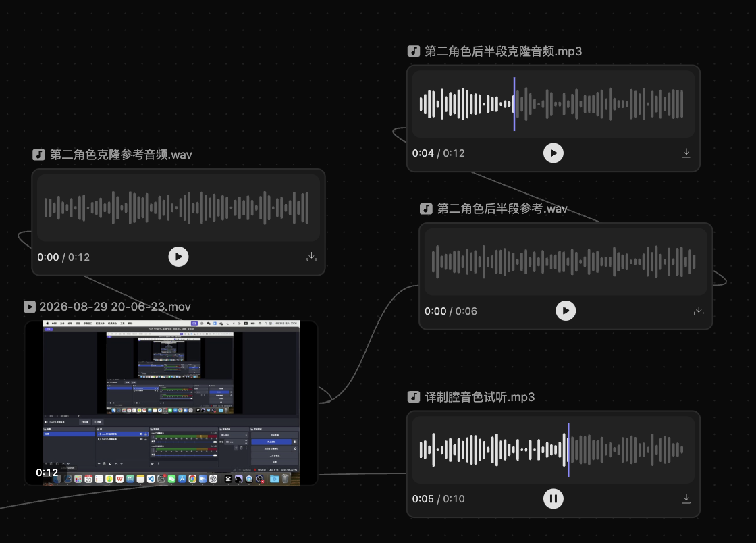Viewport: 756px width, 543px height.
Task: Select title 第二角色后半段克隆音频.mp3
Action: pyautogui.click(x=504, y=51)
